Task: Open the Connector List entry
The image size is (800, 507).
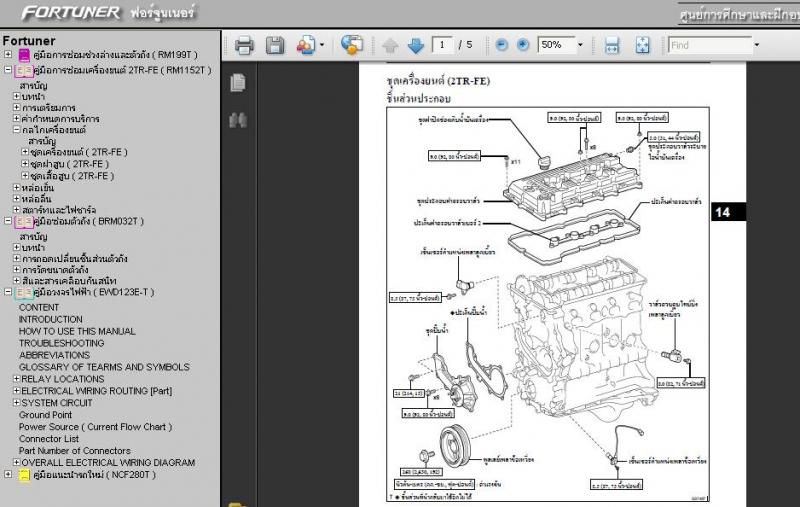Action: [49, 439]
